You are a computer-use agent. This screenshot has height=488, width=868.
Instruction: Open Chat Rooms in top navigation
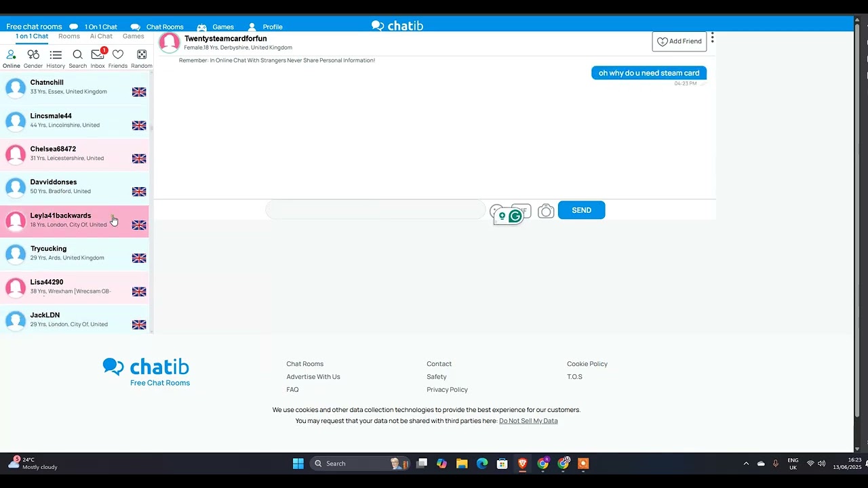pos(157,27)
